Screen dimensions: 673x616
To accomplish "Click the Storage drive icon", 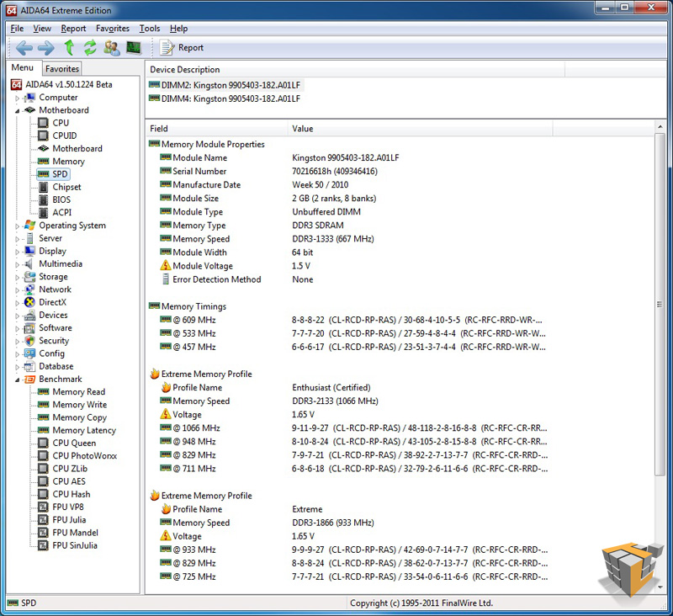I will click(x=29, y=277).
